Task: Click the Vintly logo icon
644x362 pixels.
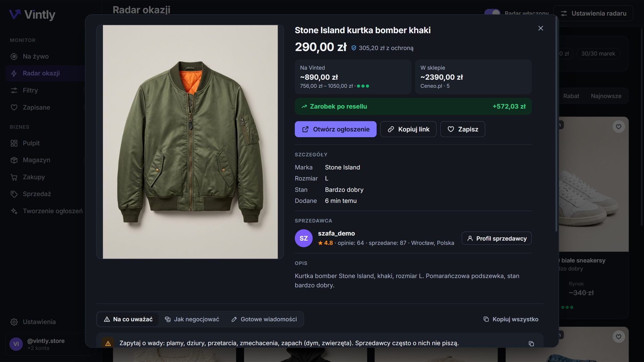Action: (15, 14)
